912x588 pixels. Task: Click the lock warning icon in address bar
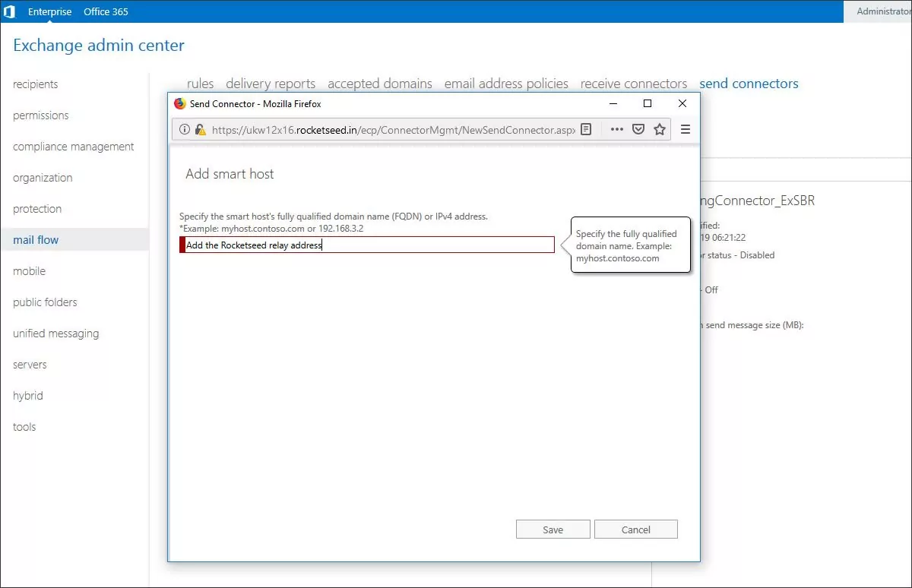pyautogui.click(x=200, y=130)
